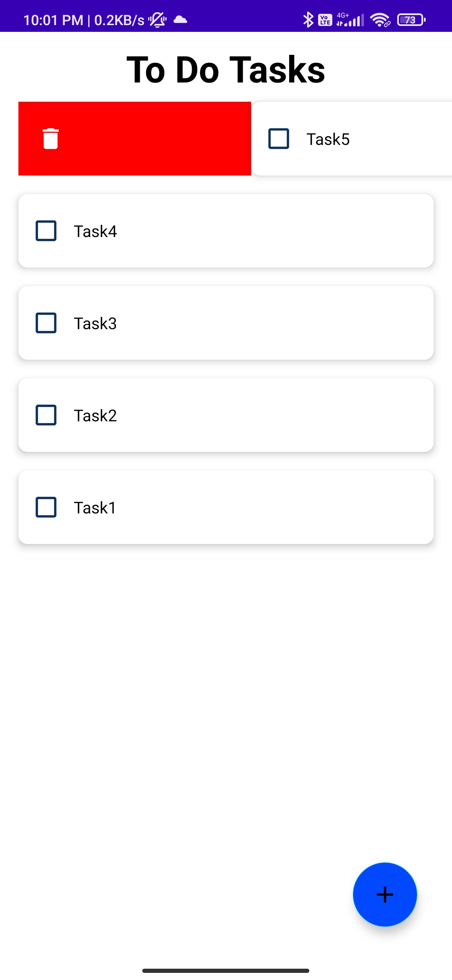Check the checkbox for Task1
452x980 pixels.
point(46,507)
